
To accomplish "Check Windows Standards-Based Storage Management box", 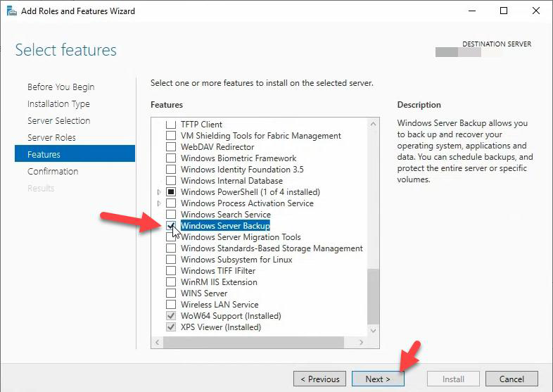I will [x=171, y=248].
